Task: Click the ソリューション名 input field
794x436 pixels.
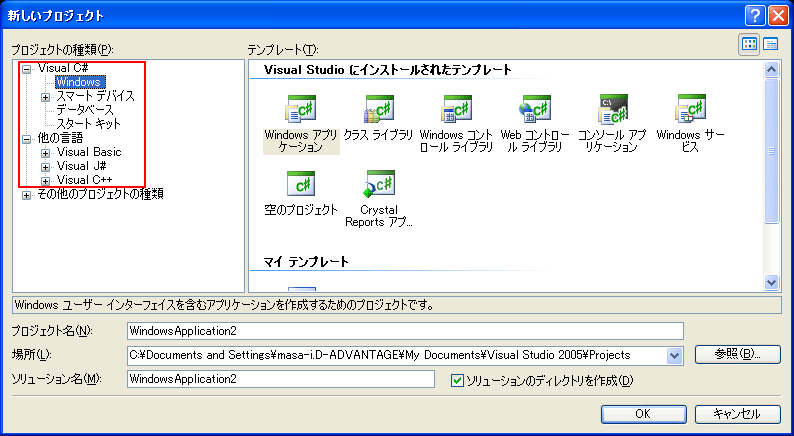Action: point(281,379)
